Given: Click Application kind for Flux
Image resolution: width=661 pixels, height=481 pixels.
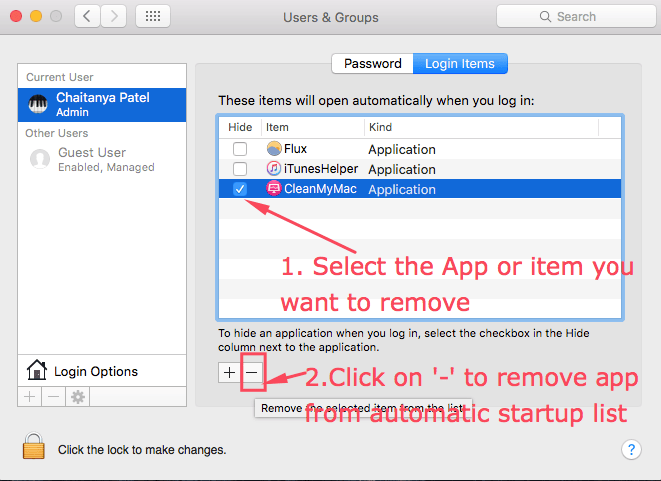Looking at the screenshot, I should click(402, 150).
